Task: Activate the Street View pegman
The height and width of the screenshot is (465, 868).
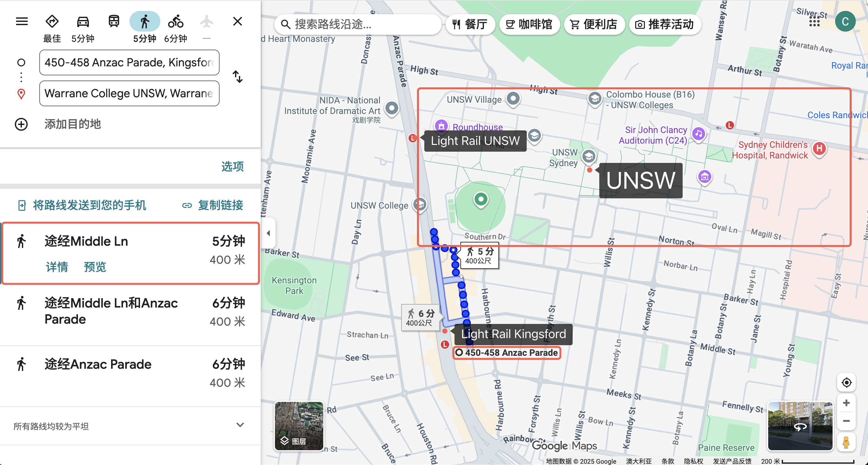Action: (846, 442)
